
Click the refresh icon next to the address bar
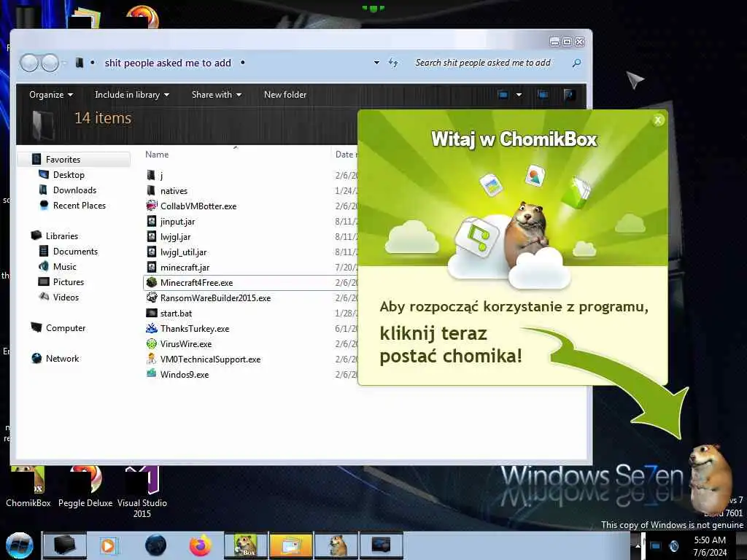[x=393, y=63]
